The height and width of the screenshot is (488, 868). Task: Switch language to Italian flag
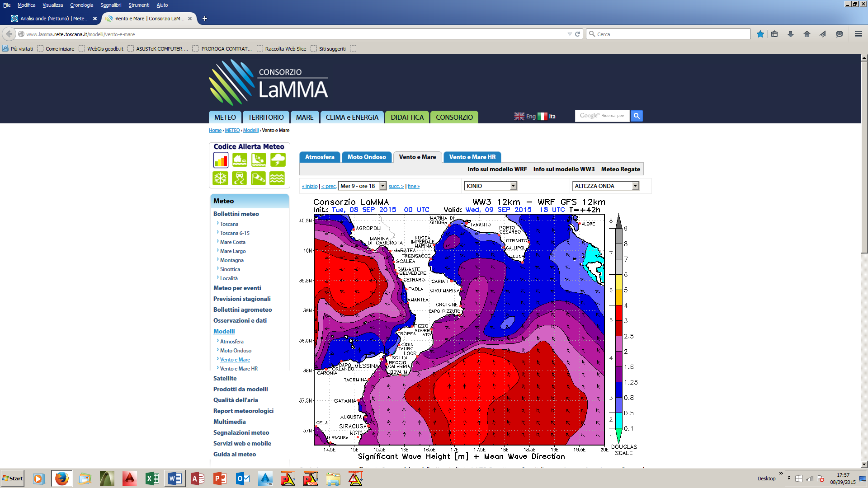click(x=542, y=117)
